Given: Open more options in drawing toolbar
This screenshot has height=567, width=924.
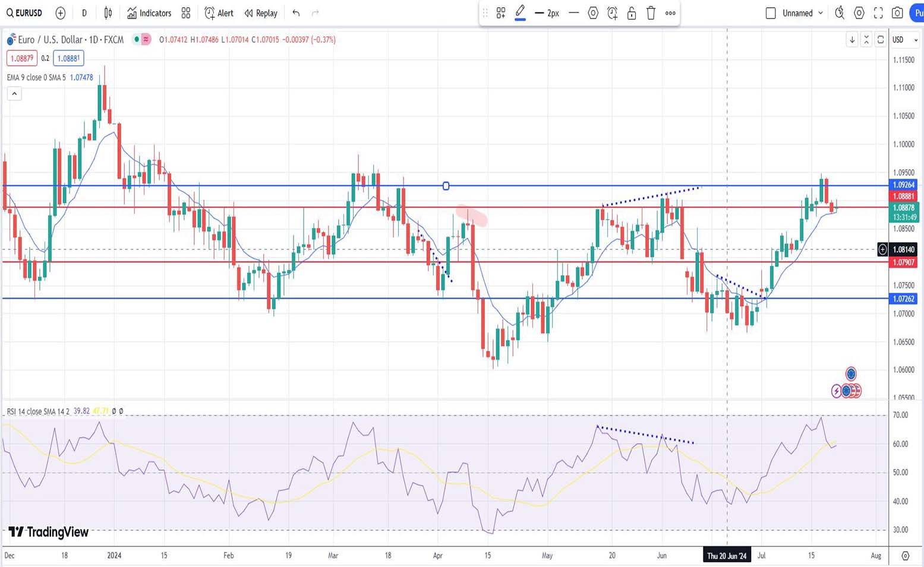Looking at the screenshot, I should click(670, 13).
